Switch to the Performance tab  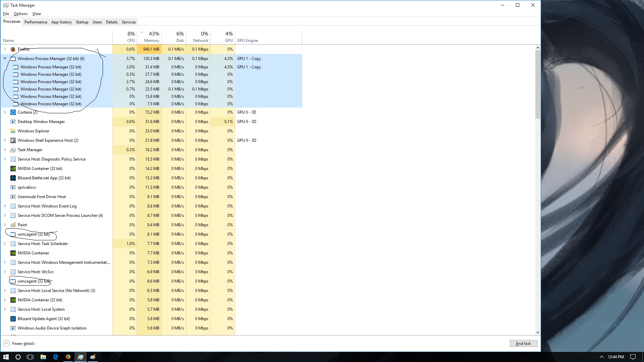(35, 22)
